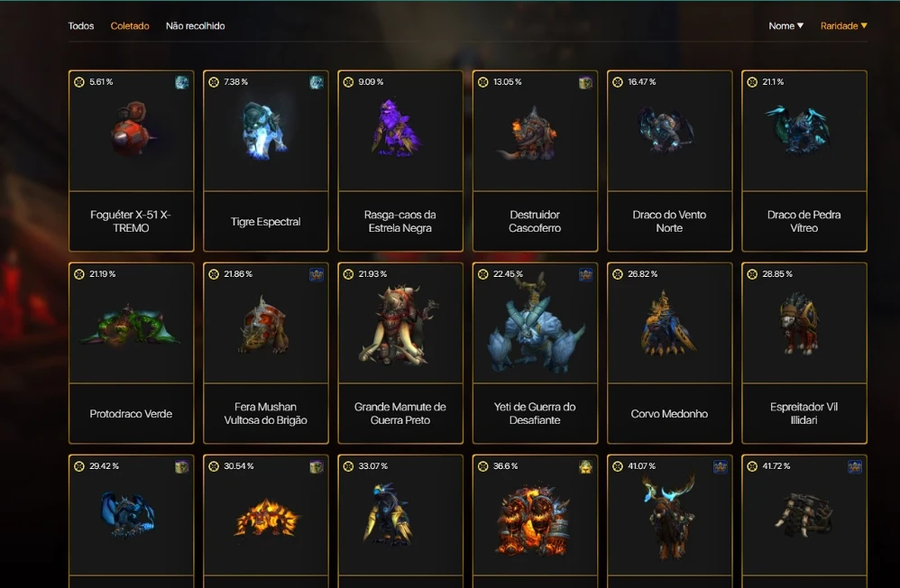
Task: Show the Não recolhido filter tab
Action: coord(195,26)
